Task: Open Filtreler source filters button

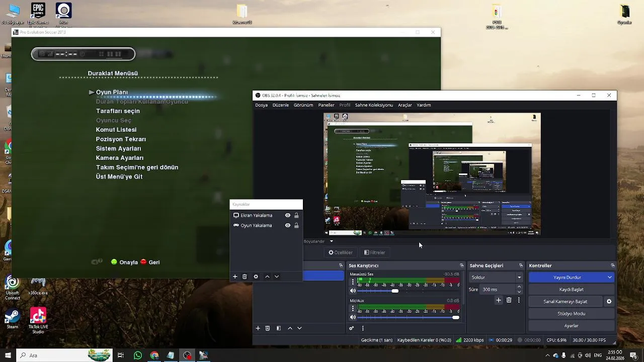Action: click(x=374, y=252)
